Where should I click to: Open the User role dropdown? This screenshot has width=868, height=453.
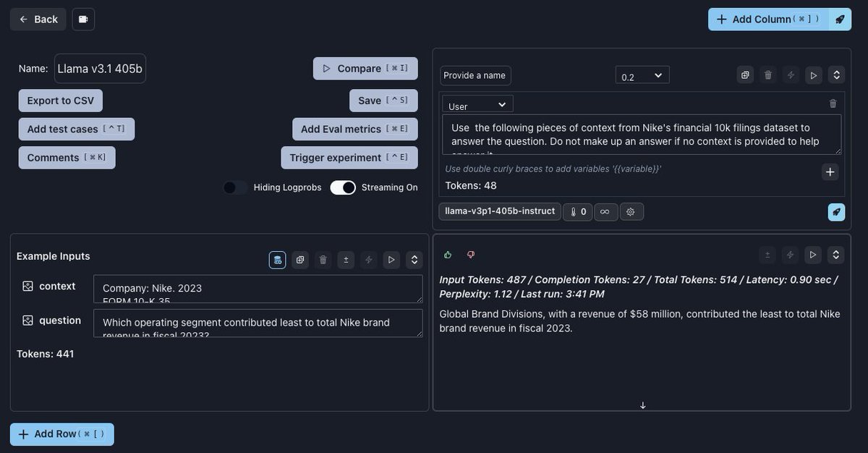pyautogui.click(x=477, y=105)
